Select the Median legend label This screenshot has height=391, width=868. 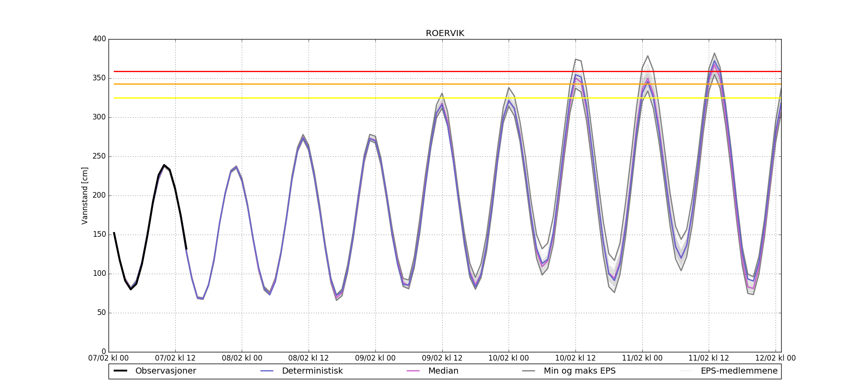click(x=443, y=371)
